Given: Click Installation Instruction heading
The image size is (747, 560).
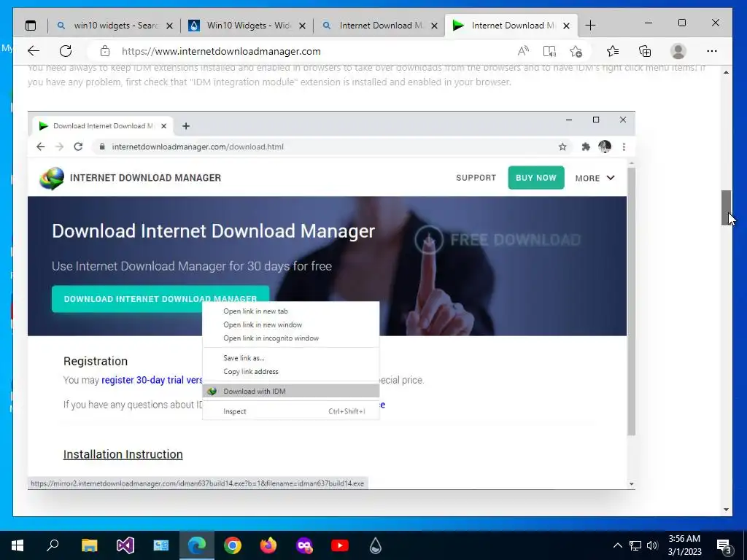Looking at the screenshot, I should tap(123, 454).
